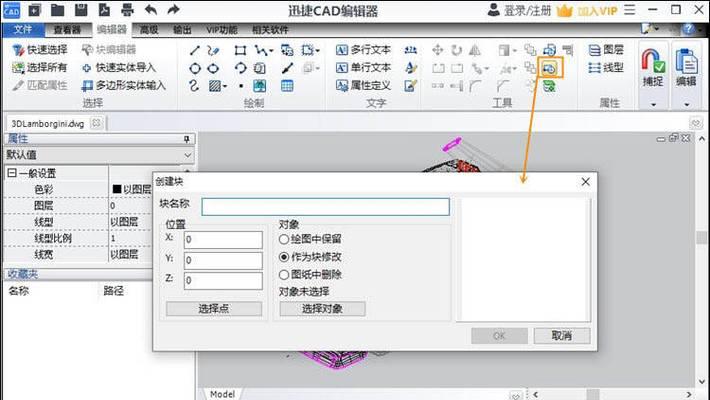Click the Undo arrow icon
This screenshot has height=400, width=710.
[x=151, y=10]
